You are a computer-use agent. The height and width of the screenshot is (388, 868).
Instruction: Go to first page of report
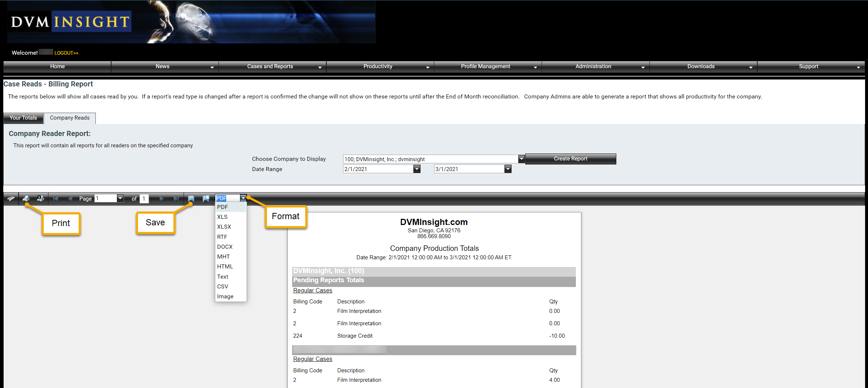56,199
